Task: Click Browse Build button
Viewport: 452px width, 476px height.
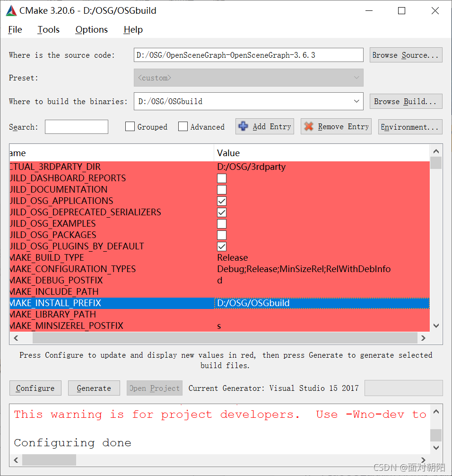Action: click(406, 101)
